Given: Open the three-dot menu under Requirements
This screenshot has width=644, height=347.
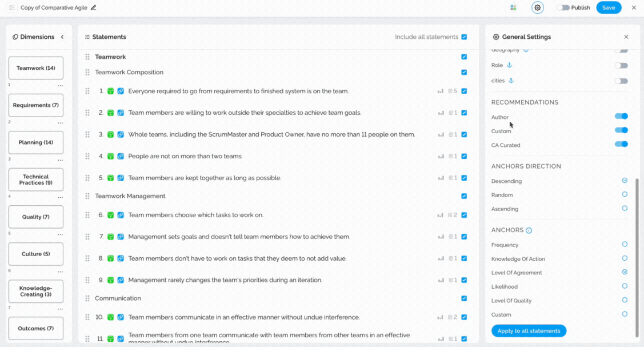Looking at the screenshot, I should pyautogui.click(x=61, y=123).
